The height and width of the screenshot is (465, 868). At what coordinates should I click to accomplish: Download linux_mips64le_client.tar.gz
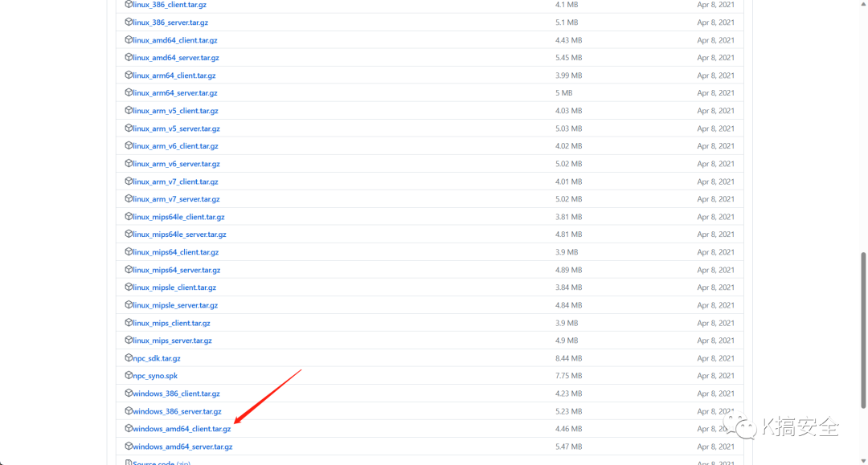click(178, 218)
